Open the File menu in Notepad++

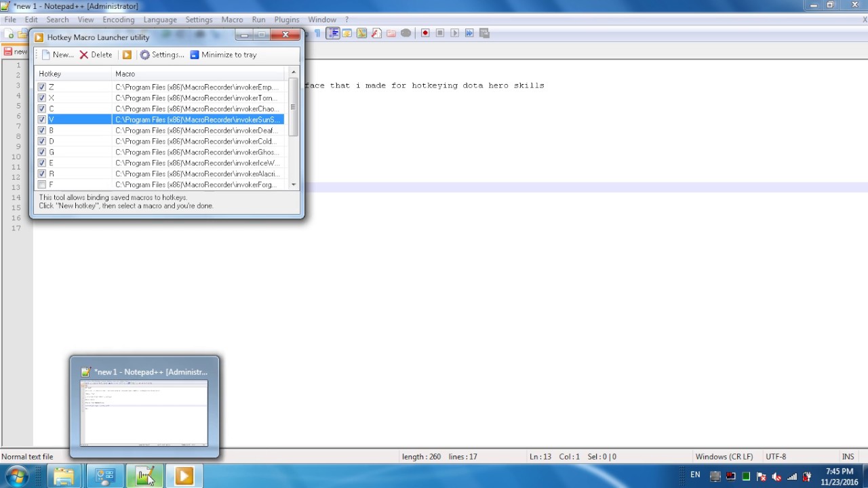point(10,20)
